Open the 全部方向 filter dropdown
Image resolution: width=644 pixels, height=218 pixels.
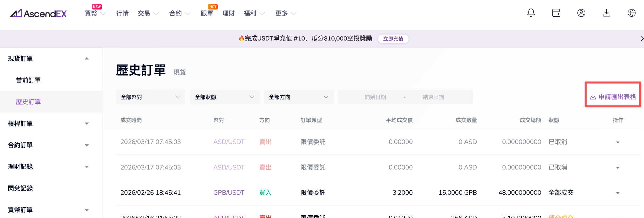(x=299, y=97)
